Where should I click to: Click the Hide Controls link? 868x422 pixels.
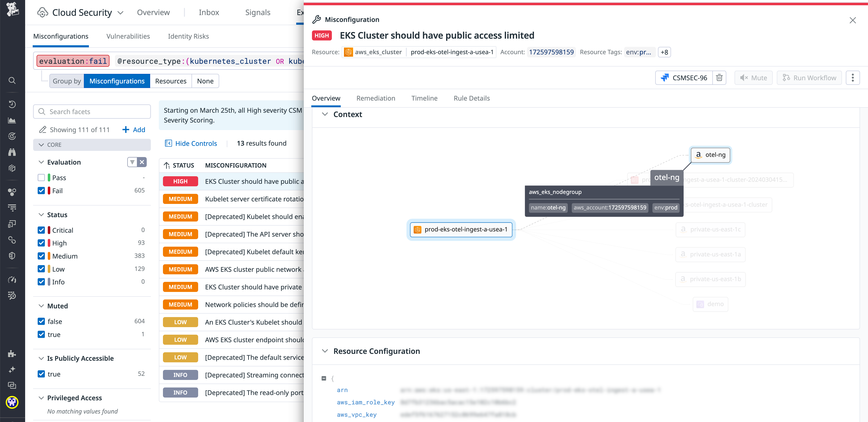(x=196, y=143)
